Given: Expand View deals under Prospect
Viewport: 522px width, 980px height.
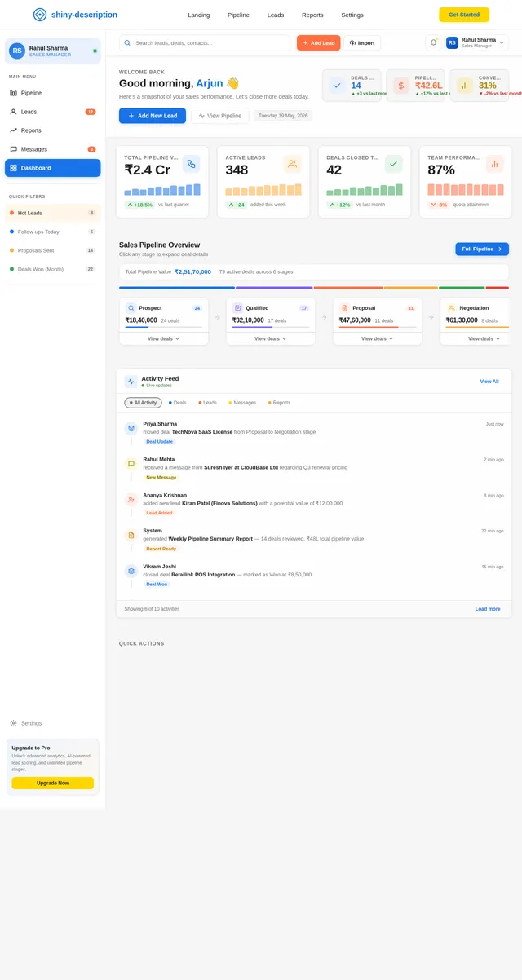Looking at the screenshot, I should pyautogui.click(x=164, y=338).
